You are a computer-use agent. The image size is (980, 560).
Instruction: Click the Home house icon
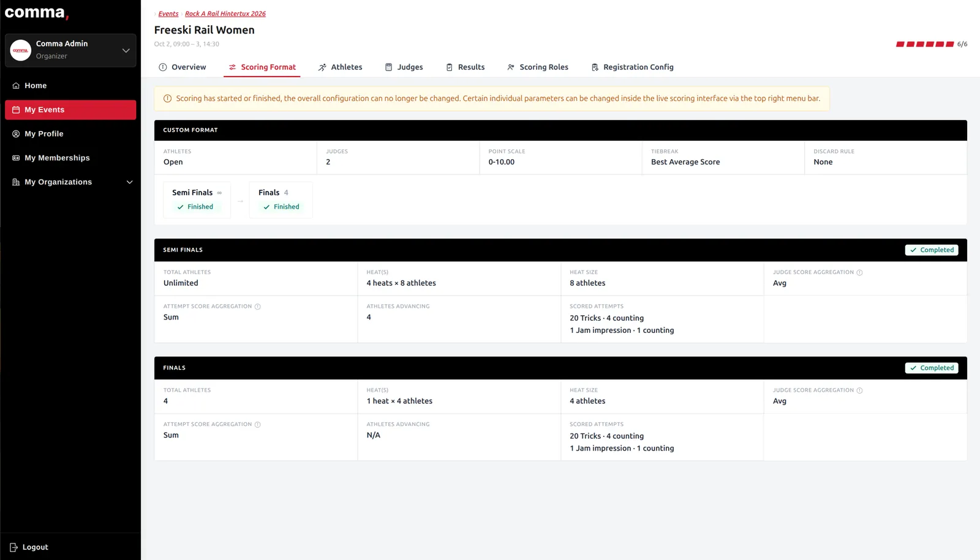16,86
